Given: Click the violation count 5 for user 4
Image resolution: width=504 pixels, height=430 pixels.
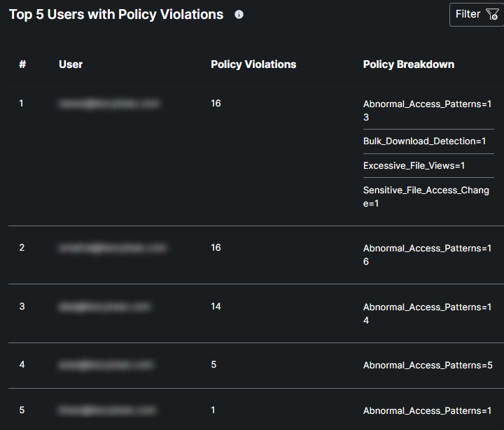Looking at the screenshot, I should (x=213, y=365).
